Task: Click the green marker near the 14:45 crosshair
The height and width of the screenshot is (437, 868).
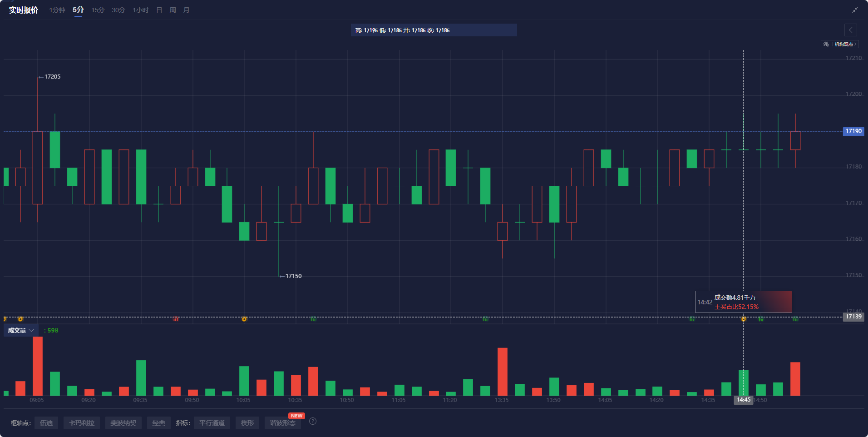Action: point(761,319)
